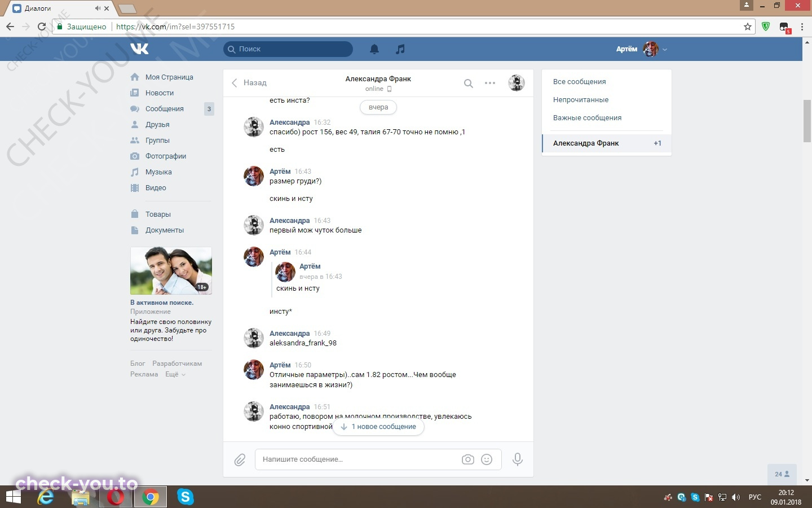Click the address bar URL
Image resolution: width=812 pixels, height=508 pixels.
(x=175, y=27)
